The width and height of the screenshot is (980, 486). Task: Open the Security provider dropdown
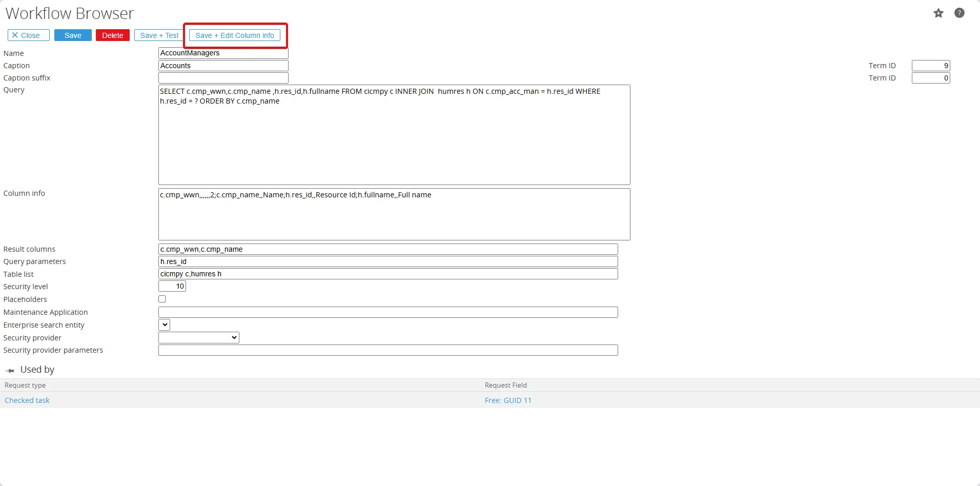point(199,337)
